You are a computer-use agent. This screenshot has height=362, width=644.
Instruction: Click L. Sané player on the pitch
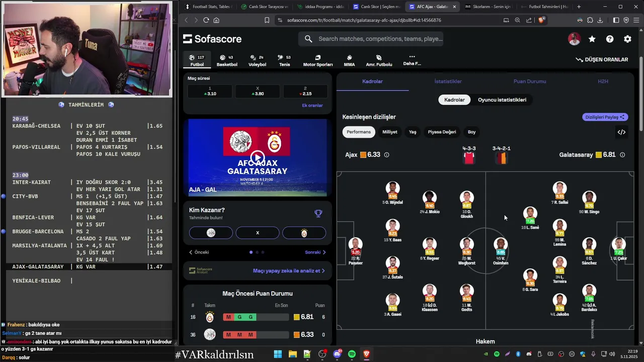tap(530, 218)
